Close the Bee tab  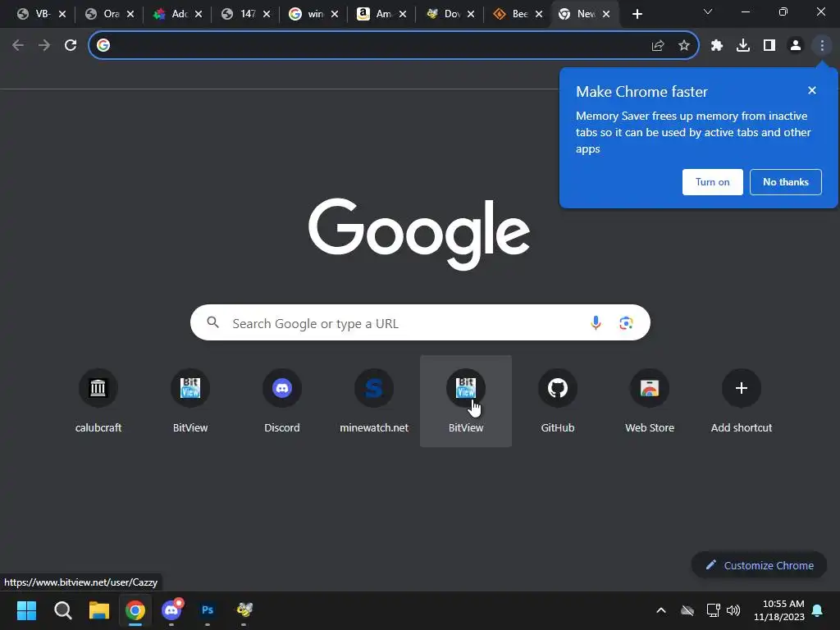point(539,15)
